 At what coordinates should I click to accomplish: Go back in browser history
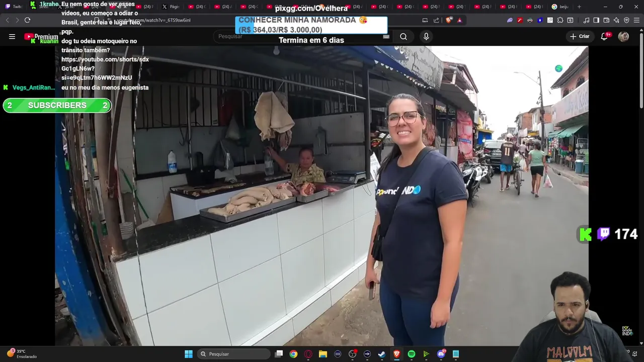tap(7, 20)
